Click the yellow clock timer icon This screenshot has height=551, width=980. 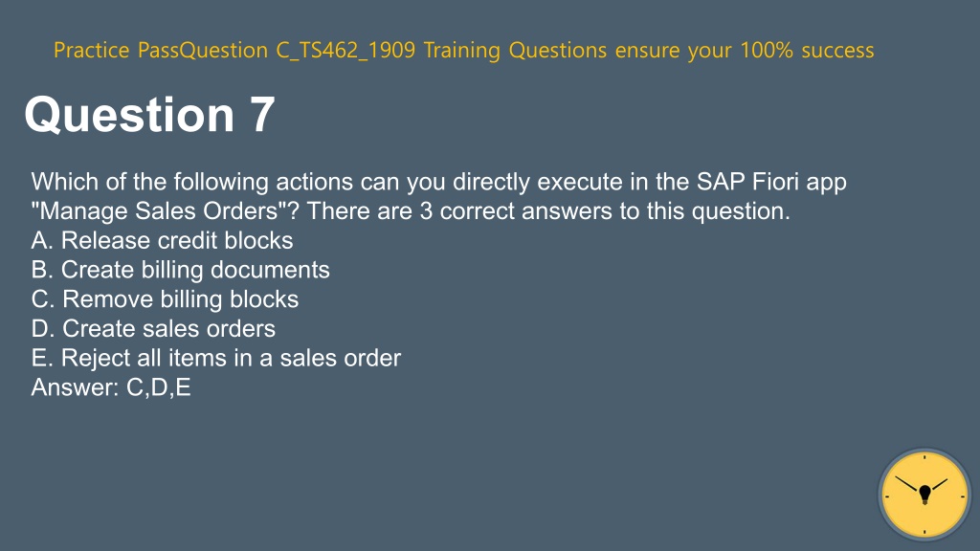tap(924, 495)
